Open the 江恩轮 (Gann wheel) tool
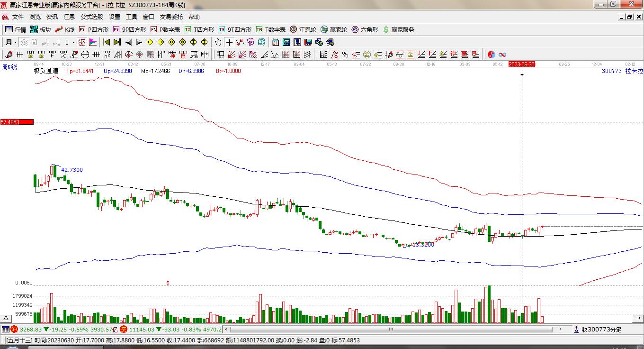644x349 pixels. (x=303, y=29)
